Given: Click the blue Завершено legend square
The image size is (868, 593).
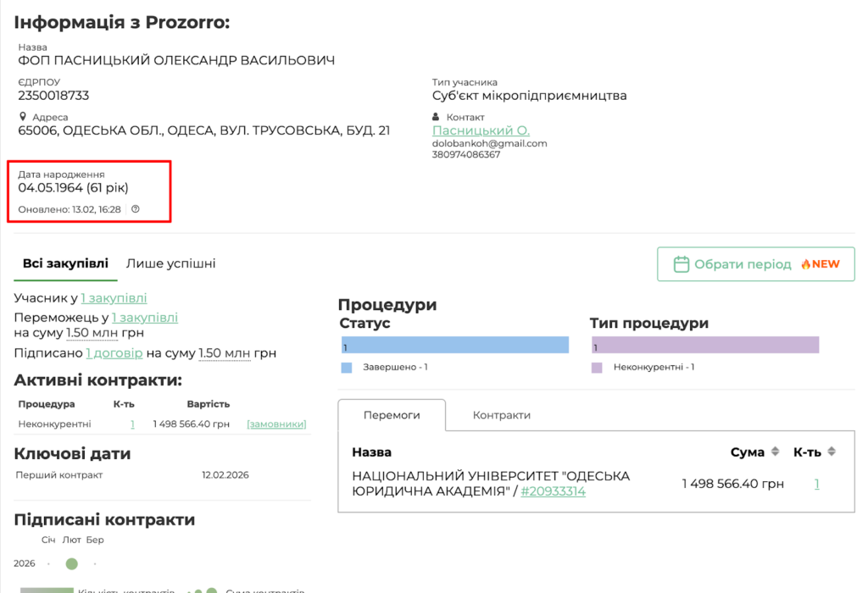Looking at the screenshot, I should [x=346, y=368].
